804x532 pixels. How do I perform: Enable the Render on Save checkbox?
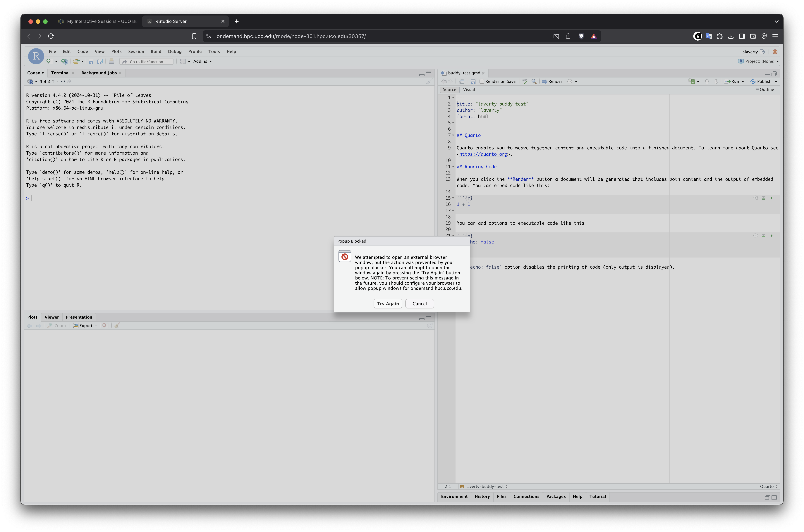tap(482, 81)
